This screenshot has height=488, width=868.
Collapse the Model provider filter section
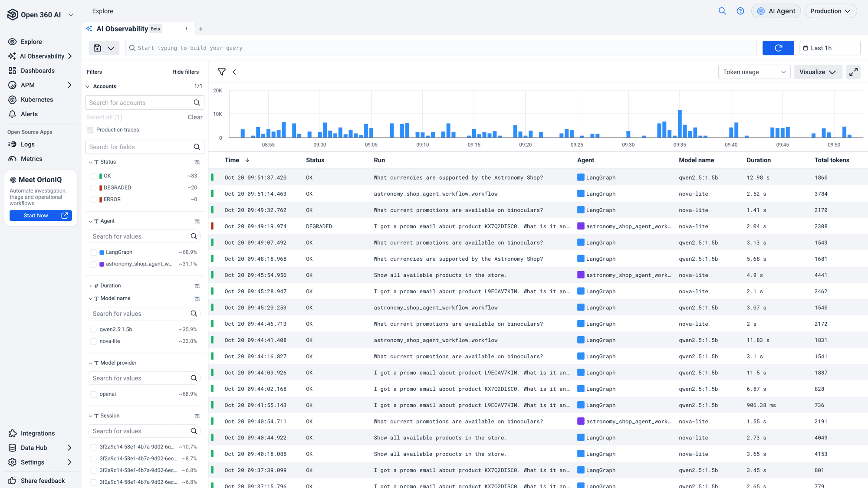[91, 363]
